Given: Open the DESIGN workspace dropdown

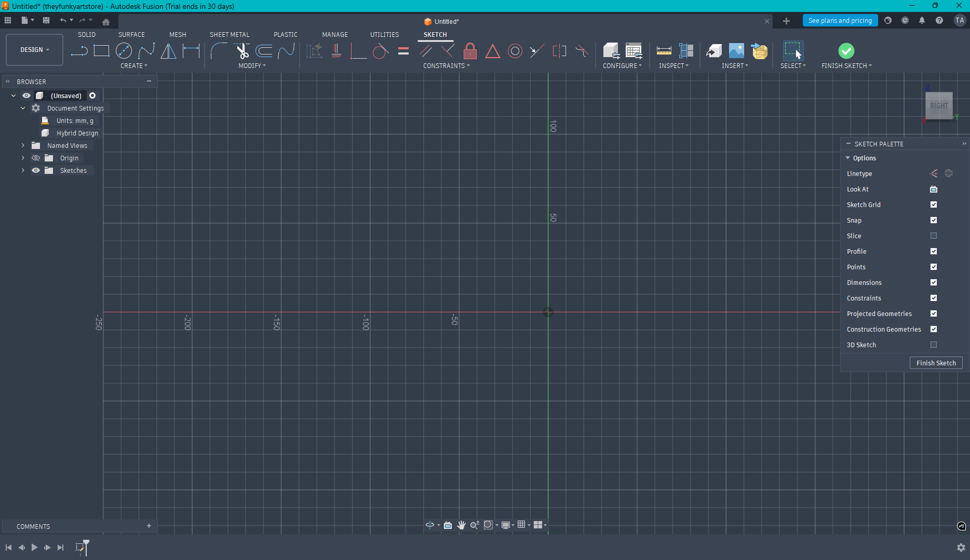Looking at the screenshot, I should [x=35, y=50].
